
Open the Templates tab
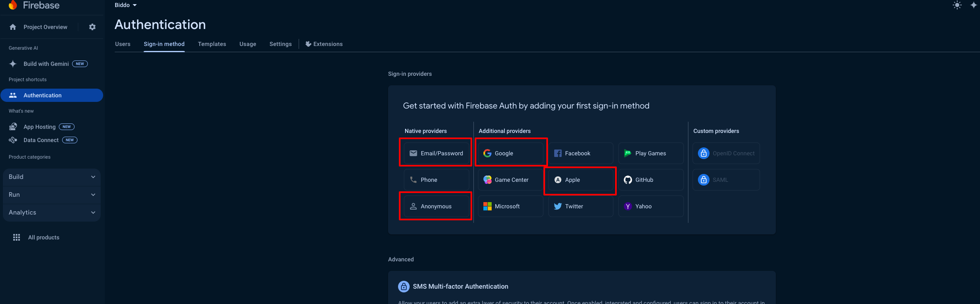tap(212, 44)
